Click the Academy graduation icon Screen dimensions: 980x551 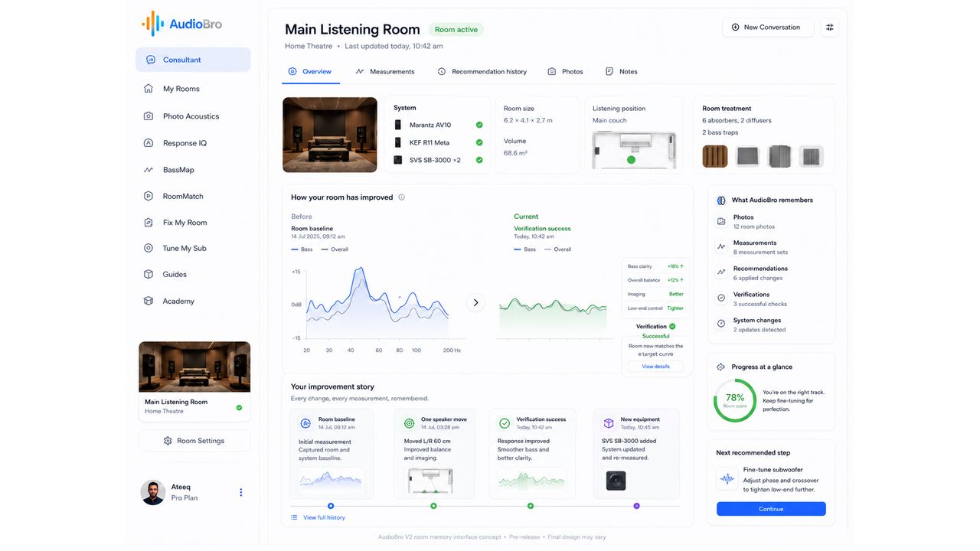(149, 301)
